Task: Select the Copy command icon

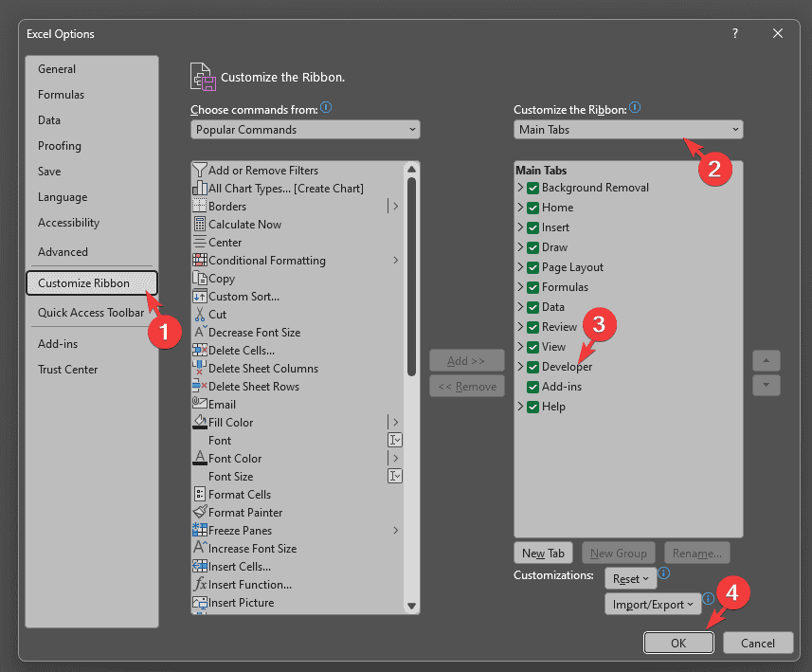Action: point(199,279)
